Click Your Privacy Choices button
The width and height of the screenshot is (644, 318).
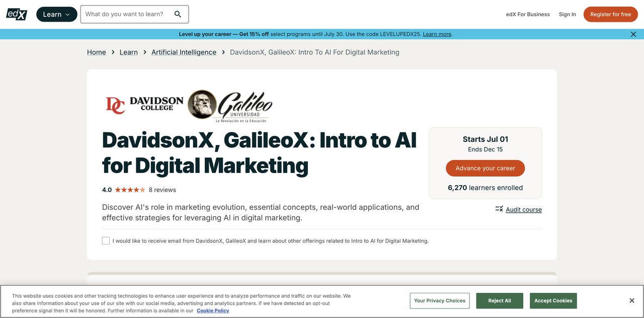(x=440, y=301)
